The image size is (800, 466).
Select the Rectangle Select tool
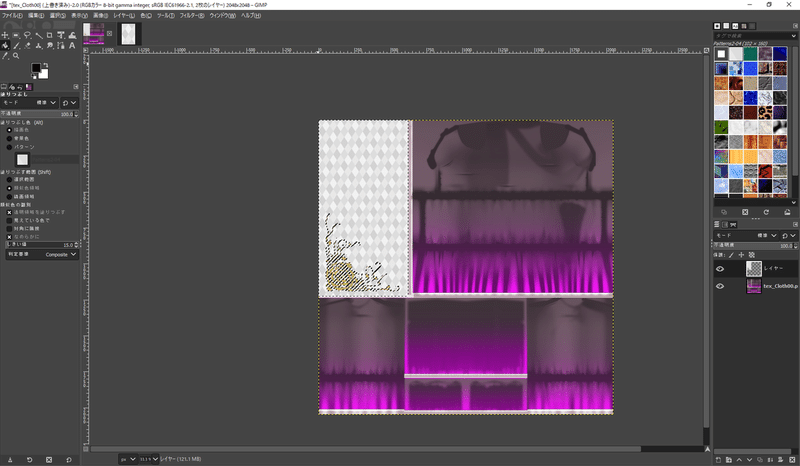17,35
